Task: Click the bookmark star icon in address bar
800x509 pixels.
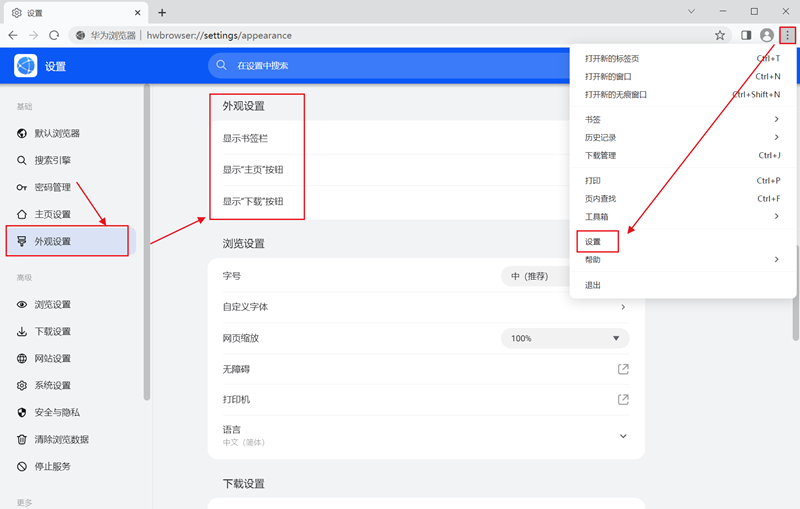Action: tap(720, 35)
